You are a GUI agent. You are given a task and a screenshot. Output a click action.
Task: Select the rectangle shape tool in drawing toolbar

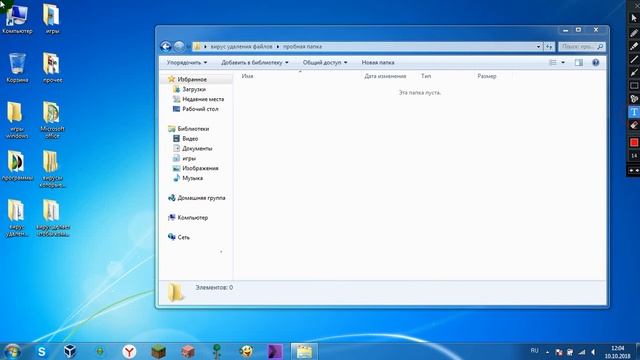(633, 86)
